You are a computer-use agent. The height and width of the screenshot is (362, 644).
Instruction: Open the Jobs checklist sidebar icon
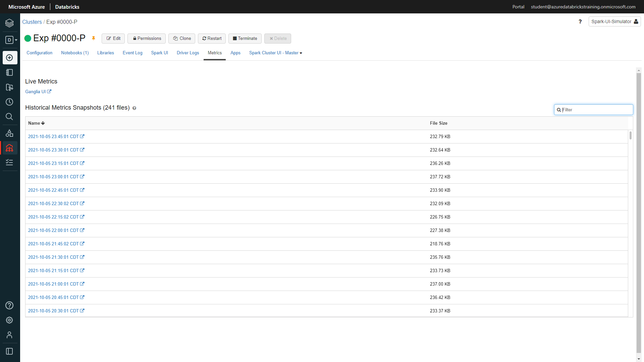pos(9,163)
